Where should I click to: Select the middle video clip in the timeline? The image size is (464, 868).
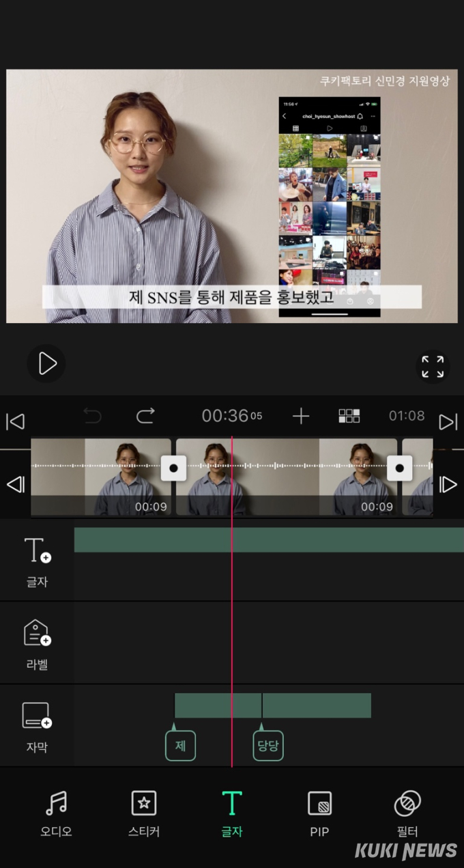(287, 477)
